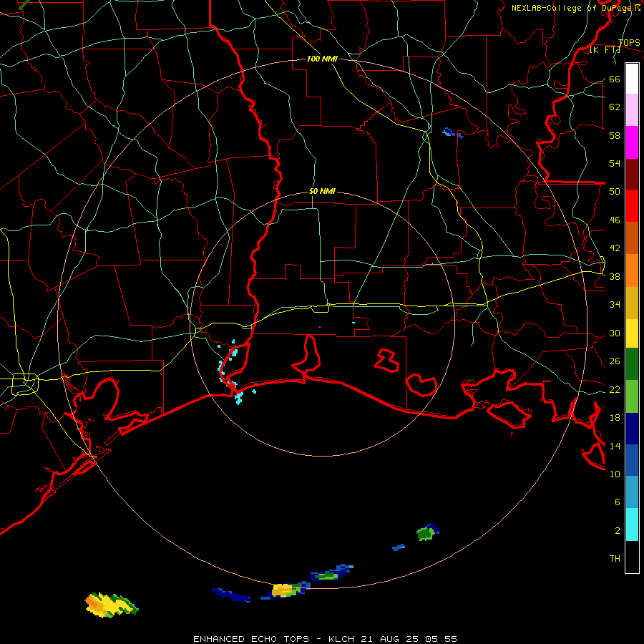
Task: Click the yellow echo on the 100 NMI ring
Action: click(284, 590)
